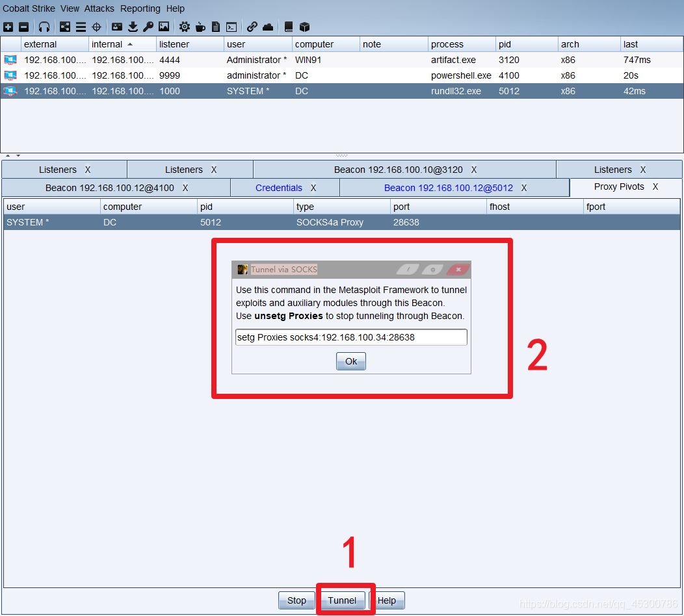Open Credentials using the ID card icon
This screenshot has width=684, height=616.
(x=117, y=27)
